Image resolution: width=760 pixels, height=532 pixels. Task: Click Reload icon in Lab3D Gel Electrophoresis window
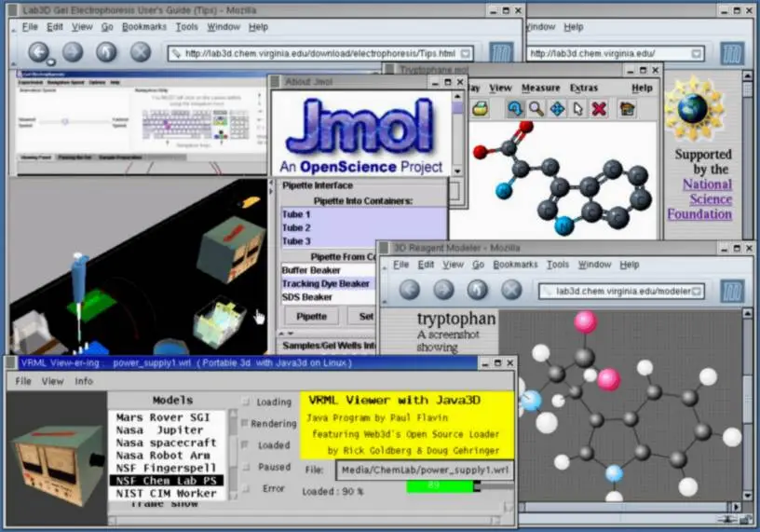[106, 52]
